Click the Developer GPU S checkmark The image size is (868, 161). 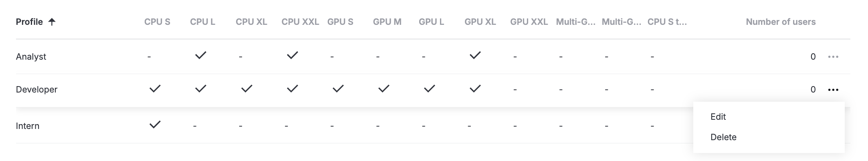tap(338, 89)
